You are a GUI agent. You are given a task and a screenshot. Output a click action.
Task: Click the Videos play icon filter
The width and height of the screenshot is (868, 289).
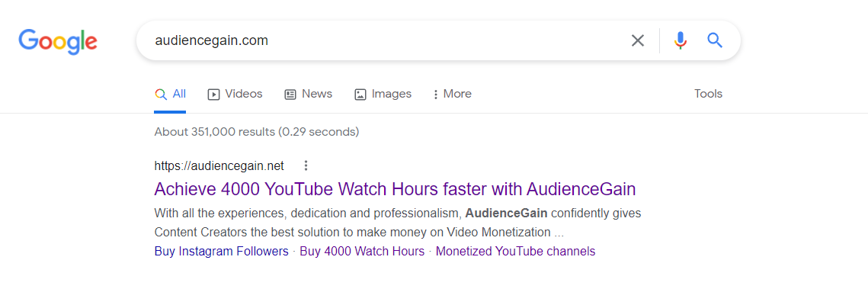click(213, 94)
